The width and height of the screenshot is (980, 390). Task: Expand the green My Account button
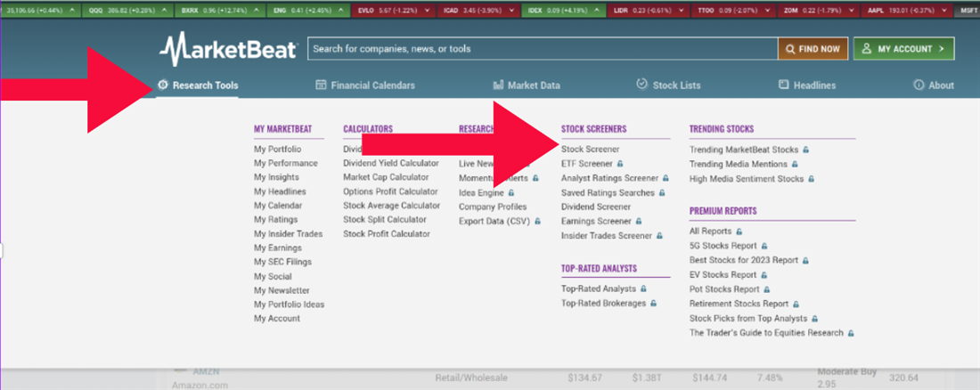903,49
